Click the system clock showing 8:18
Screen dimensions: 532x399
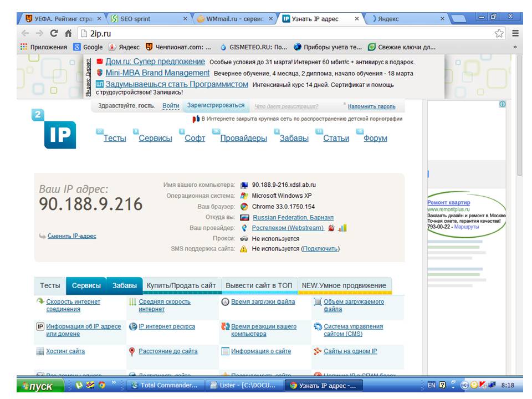tap(508, 385)
